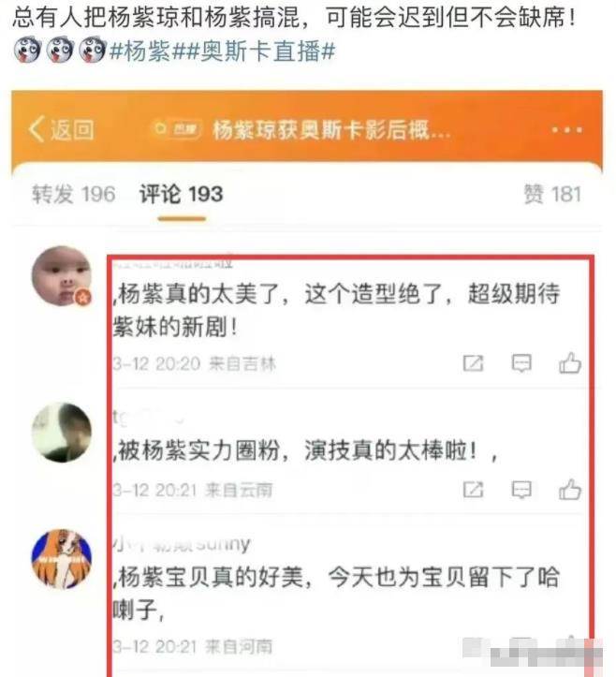Viewport: 616px width, 677px height.
Task: Share the 云南 comment about 演技
Action: coord(473,490)
